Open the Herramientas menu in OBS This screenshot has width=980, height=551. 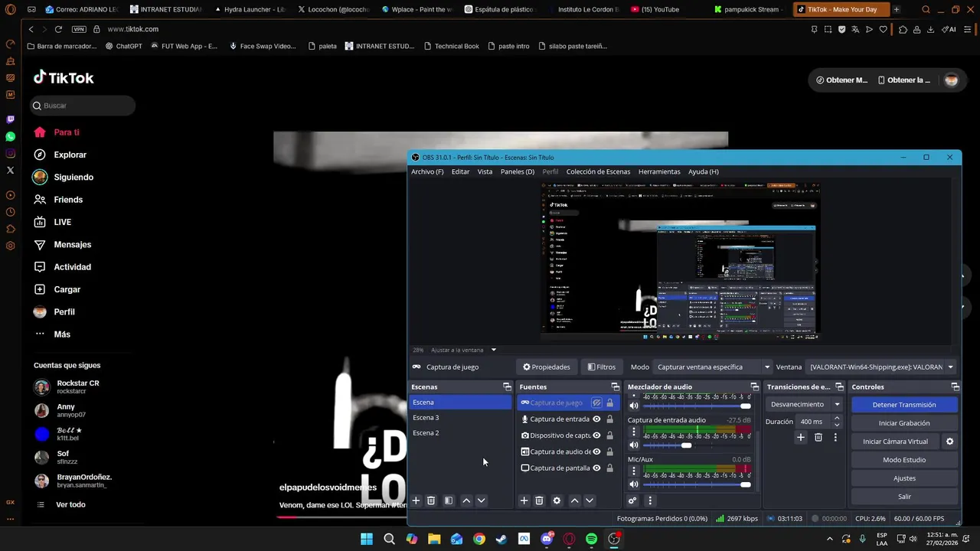click(659, 171)
